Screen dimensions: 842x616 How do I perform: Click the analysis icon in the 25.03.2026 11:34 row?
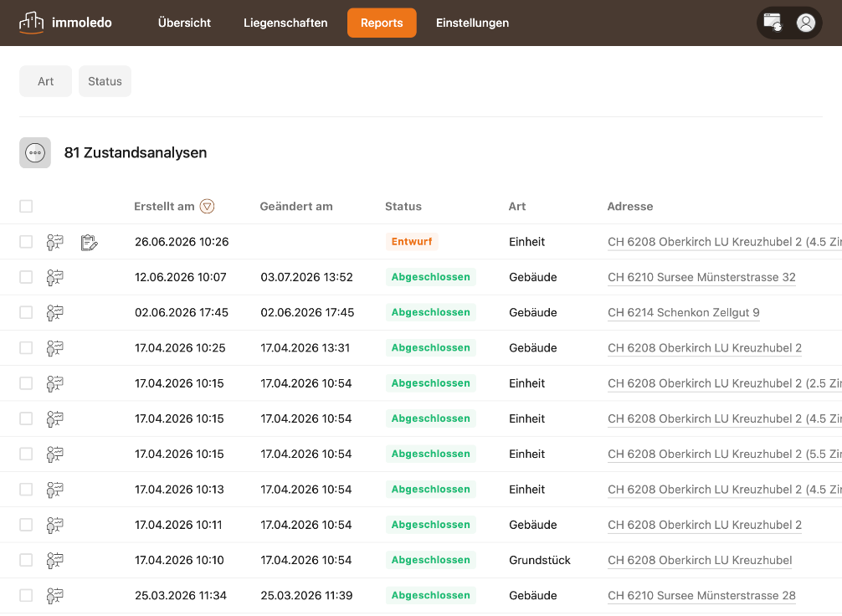tap(54, 596)
